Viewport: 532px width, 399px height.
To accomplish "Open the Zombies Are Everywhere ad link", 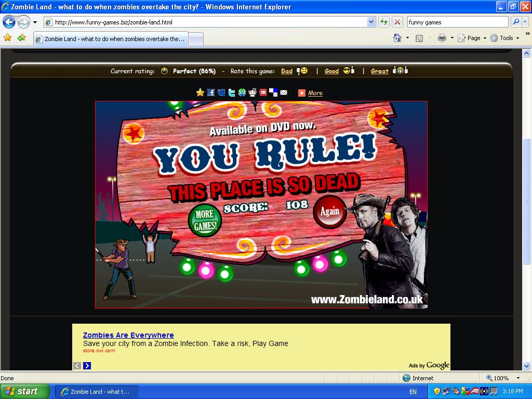I will click(x=128, y=335).
